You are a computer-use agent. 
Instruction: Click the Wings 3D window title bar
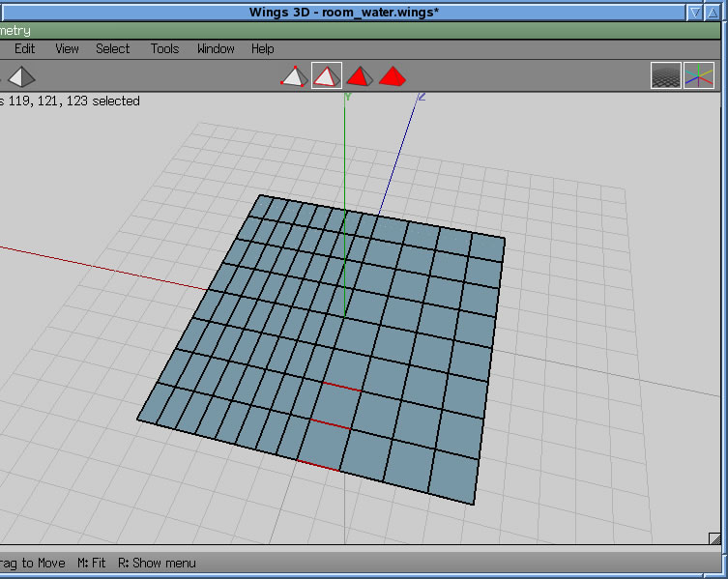tap(343, 12)
